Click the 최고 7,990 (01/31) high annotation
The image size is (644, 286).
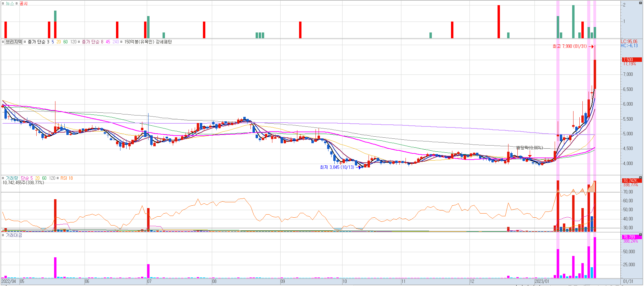click(x=570, y=46)
